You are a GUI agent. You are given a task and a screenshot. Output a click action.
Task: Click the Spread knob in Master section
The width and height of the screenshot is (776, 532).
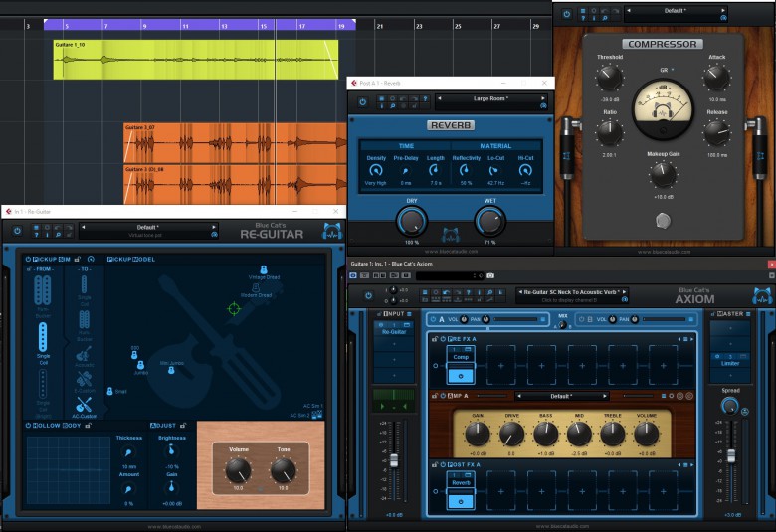729,407
